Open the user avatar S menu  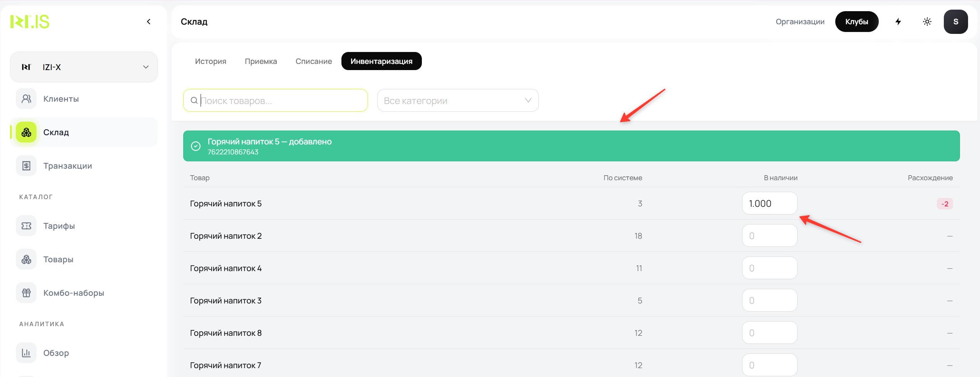[956, 22]
